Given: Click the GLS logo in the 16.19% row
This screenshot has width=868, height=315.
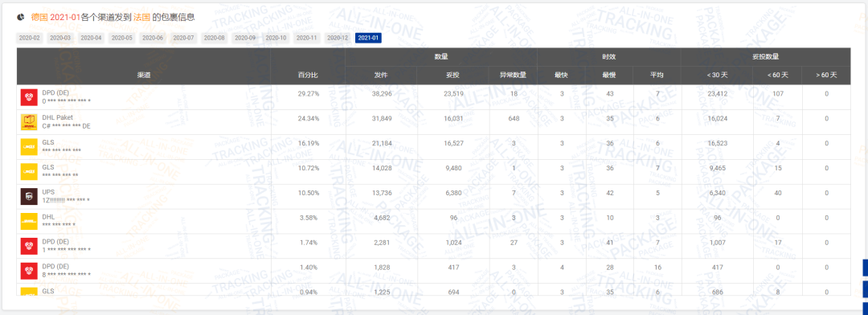Looking at the screenshot, I should coord(29,147).
